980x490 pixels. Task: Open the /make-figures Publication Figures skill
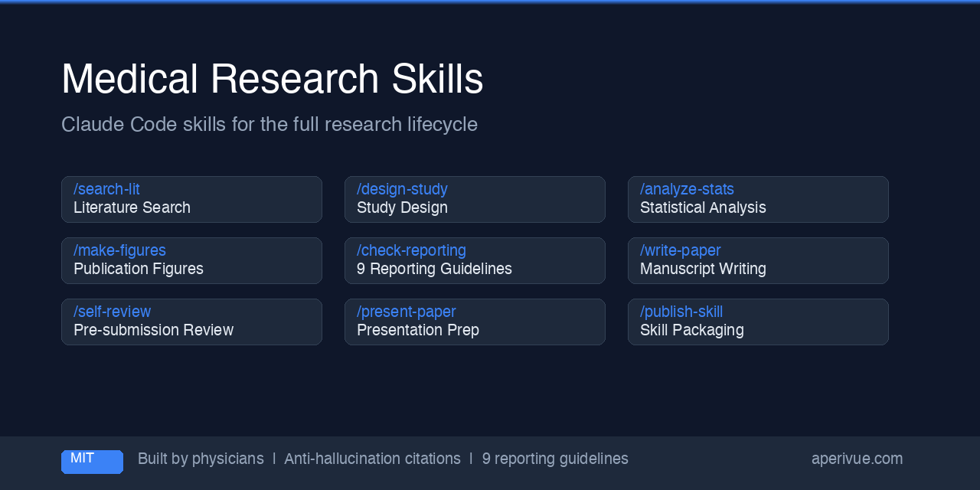tap(191, 260)
